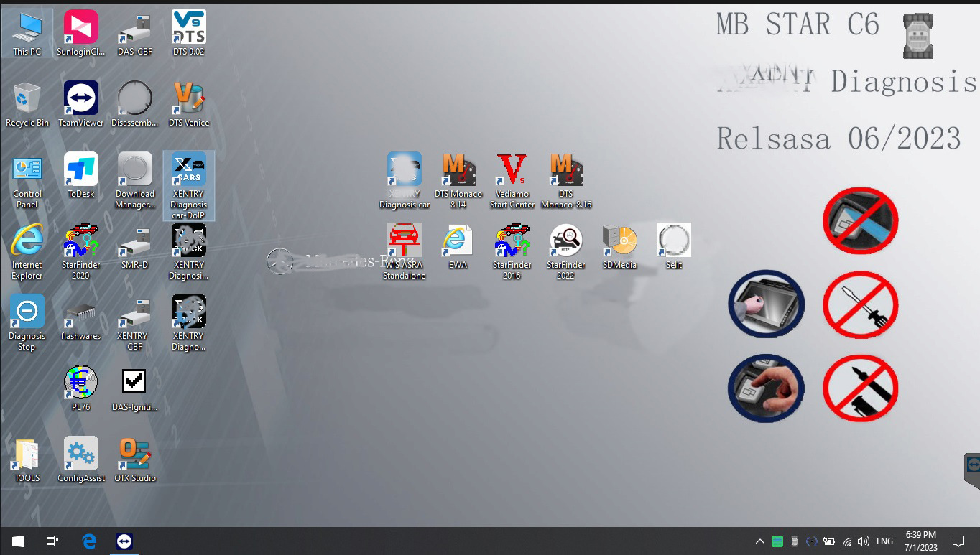Screen dimensions: 980x555
Task: Open DTS Monaco 8.14 shortcut
Action: (x=458, y=181)
